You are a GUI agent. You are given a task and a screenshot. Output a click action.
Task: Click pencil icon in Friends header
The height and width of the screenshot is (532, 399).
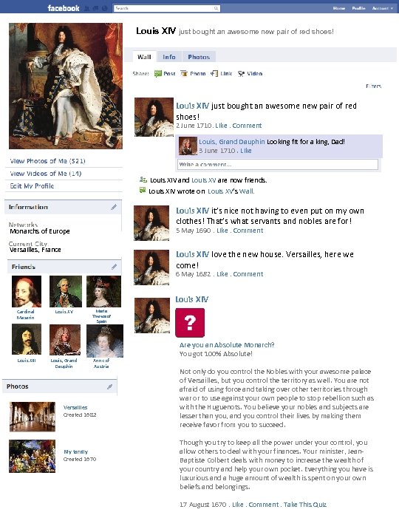[114, 267]
